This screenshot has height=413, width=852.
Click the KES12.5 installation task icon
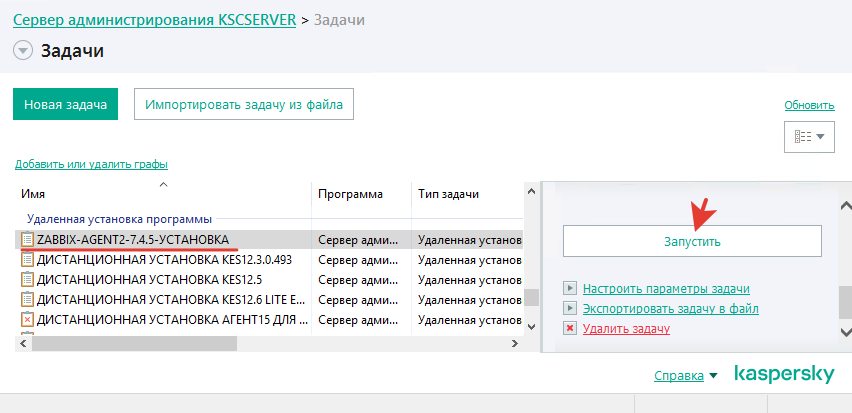pos(27,280)
